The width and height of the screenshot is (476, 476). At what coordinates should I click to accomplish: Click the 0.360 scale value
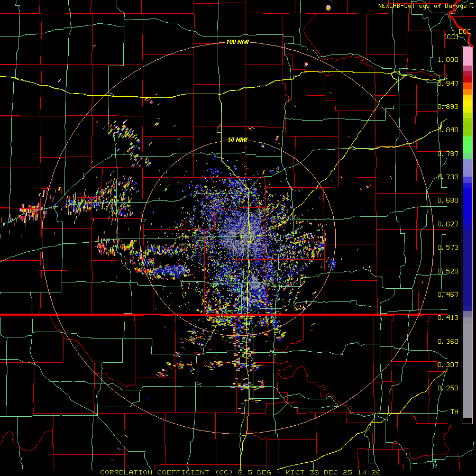(x=448, y=341)
